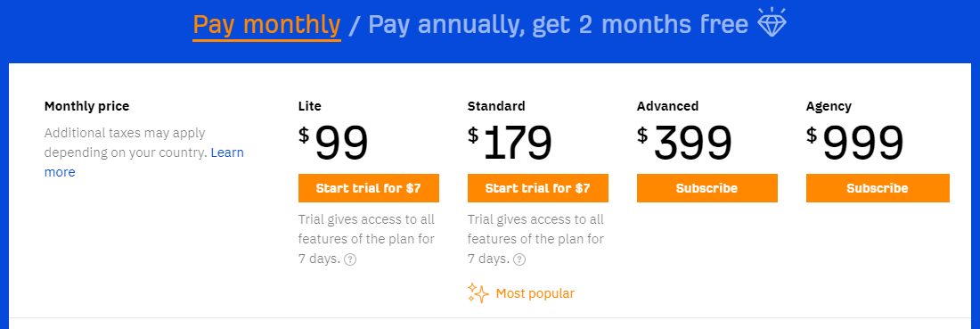
Task: Click the $999 Agency price
Action: click(x=855, y=143)
